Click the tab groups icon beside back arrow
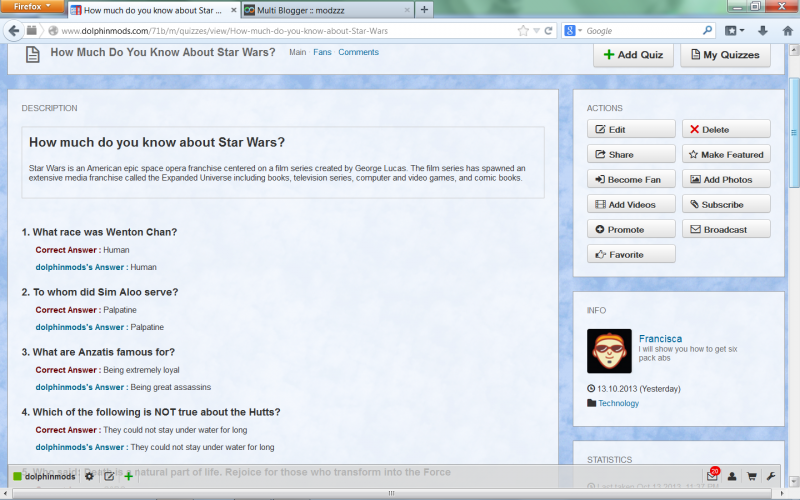Viewport: 800px width, 500px height. [32, 31]
